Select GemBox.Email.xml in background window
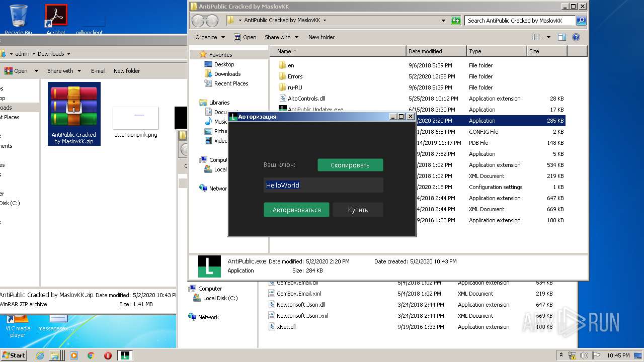 (298, 294)
